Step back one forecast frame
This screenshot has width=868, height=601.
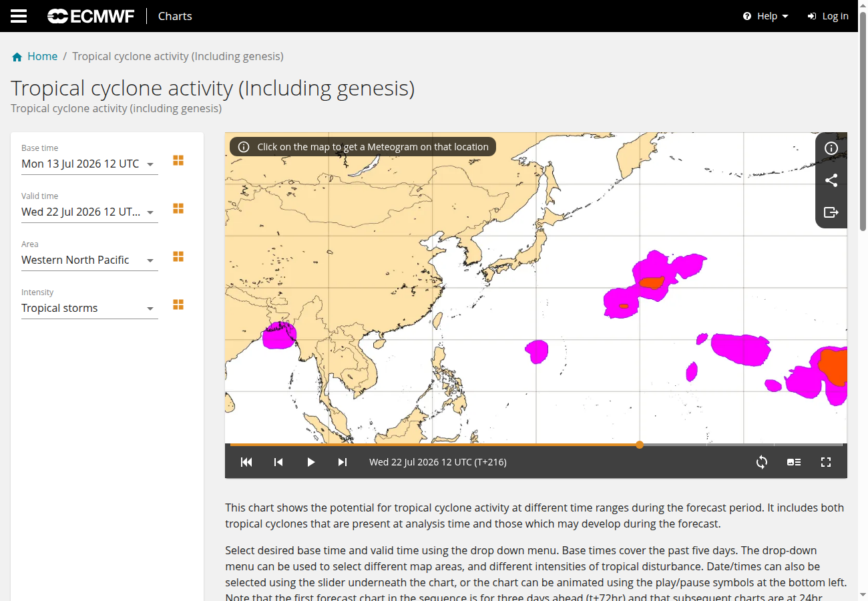pyautogui.click(x=278, y=462)
